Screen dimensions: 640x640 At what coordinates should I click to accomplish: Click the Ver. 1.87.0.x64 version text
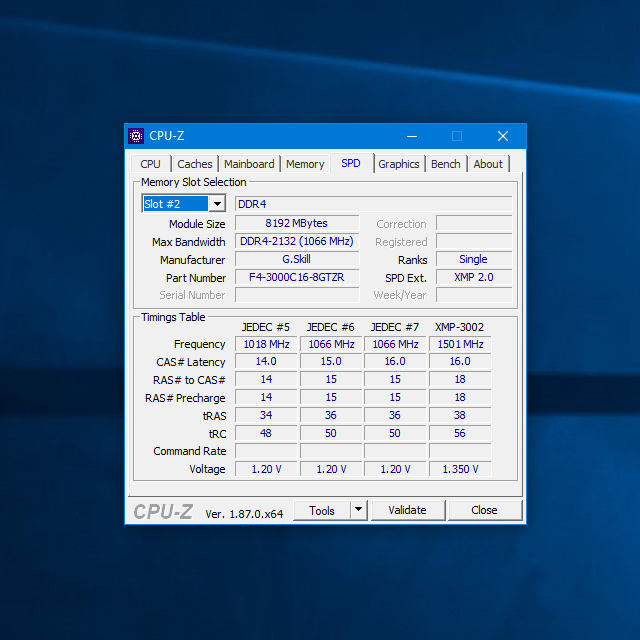pos(244,514)
